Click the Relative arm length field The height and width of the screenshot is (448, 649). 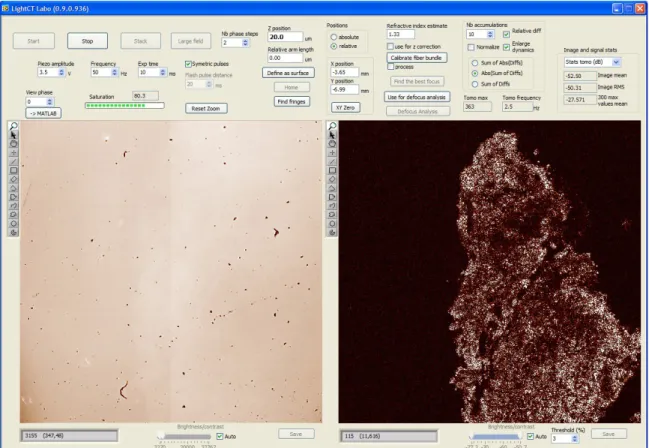tap(285, 58)
